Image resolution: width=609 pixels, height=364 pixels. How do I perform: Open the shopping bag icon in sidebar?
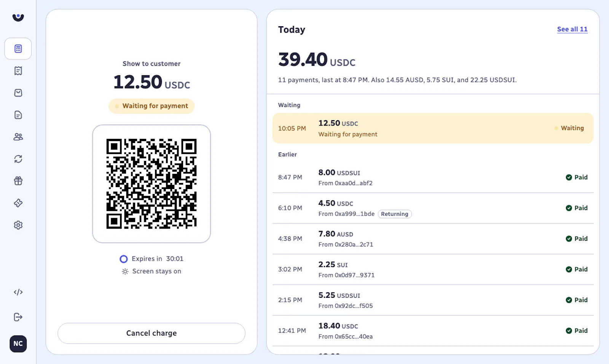pos(18,93)
